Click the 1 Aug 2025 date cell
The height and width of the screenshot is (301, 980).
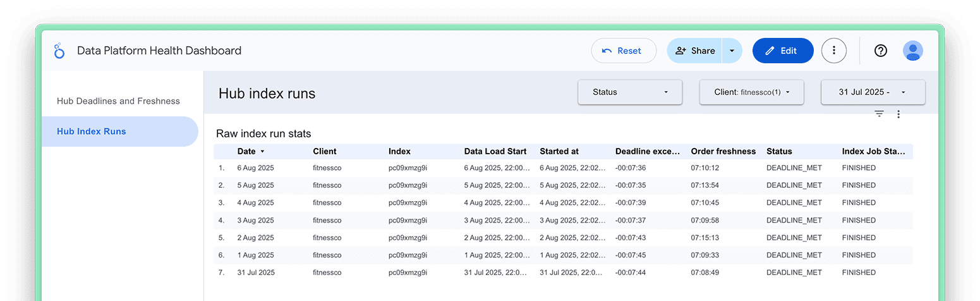256,255
